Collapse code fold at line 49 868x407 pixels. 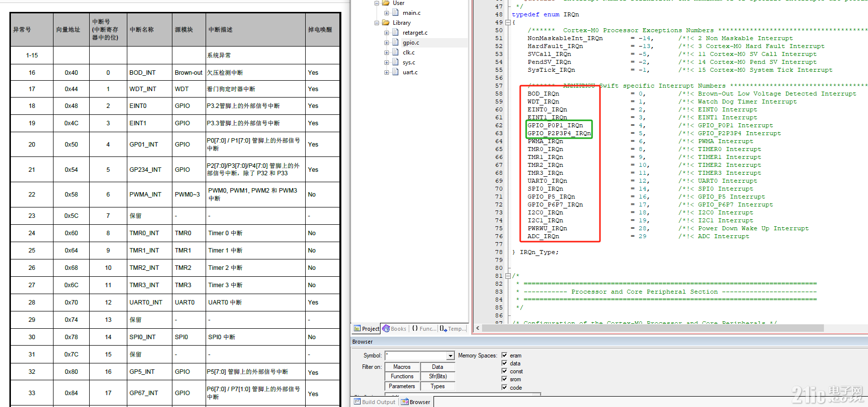508,22
